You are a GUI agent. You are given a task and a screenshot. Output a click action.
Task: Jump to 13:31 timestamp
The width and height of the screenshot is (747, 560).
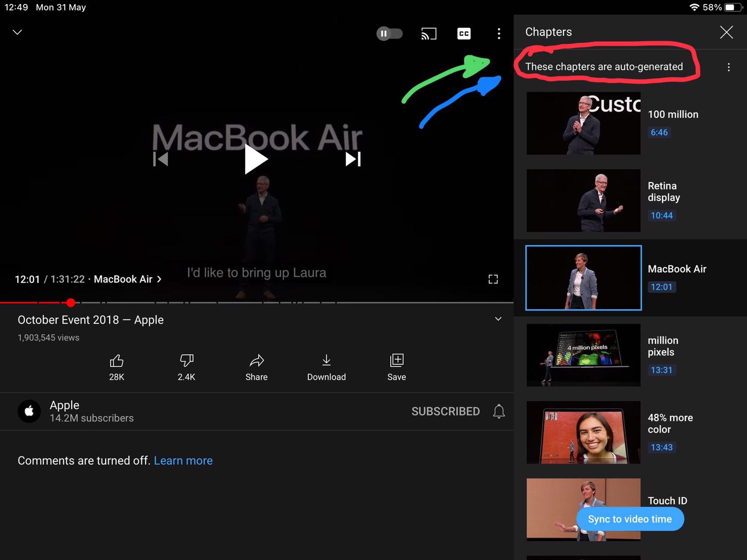[x=662, y=370]
